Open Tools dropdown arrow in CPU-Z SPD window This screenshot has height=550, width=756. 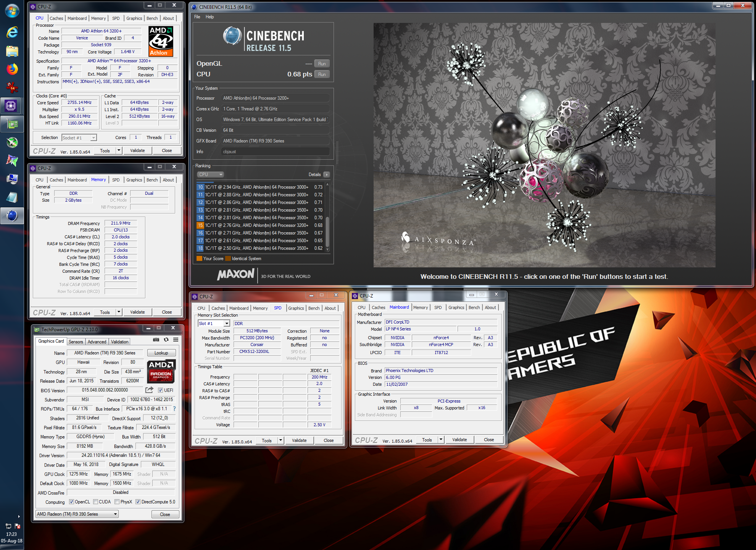point(280,440)
